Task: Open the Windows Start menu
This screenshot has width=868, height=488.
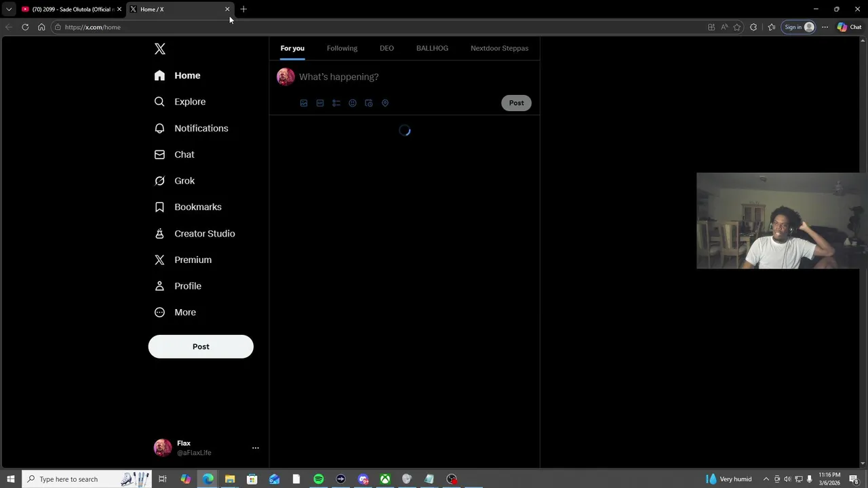Action: tap(11, 479)
